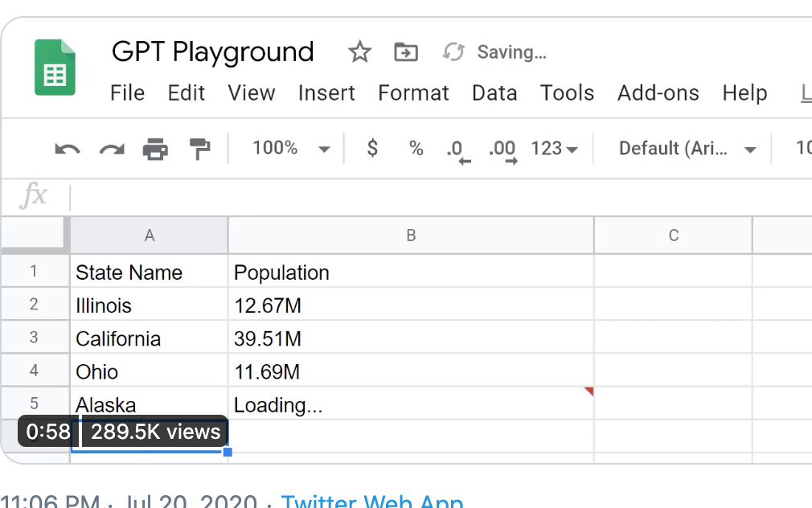Select column C header

(673, 236)
